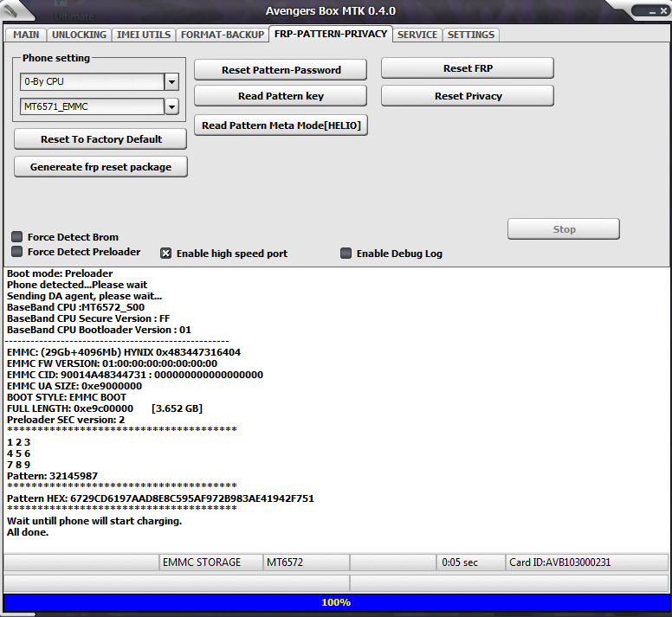Open the SERVICE tab
Image resolution: width=672 pixels, height=617 pixels.
(417, 35)
